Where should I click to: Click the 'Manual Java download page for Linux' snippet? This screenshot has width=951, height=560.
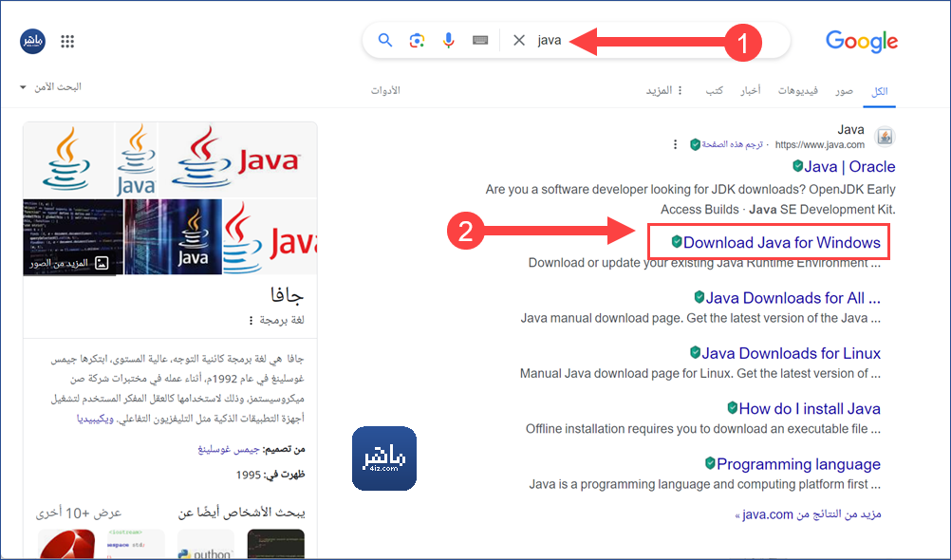(699, 374)
